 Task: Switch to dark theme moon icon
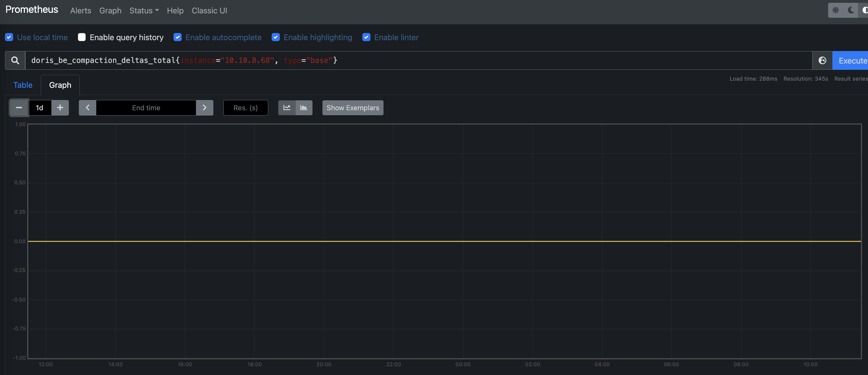[x=851, y=10]
